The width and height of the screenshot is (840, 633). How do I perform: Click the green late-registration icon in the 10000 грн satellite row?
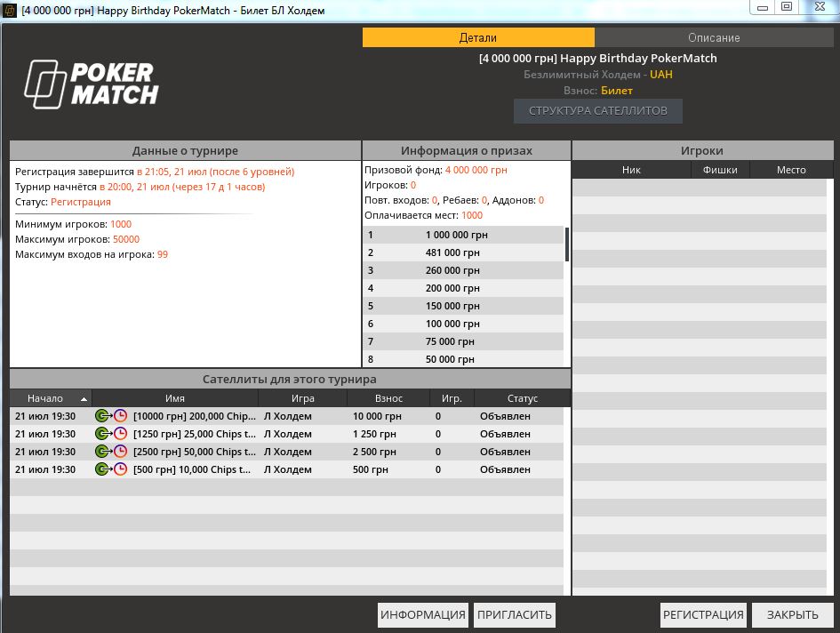coord(102,416)
